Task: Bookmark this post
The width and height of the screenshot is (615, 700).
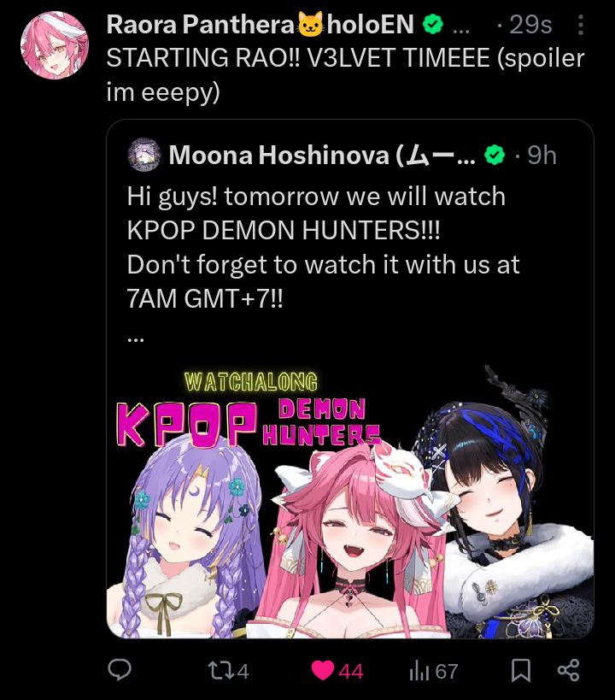Action: (521, 671)
